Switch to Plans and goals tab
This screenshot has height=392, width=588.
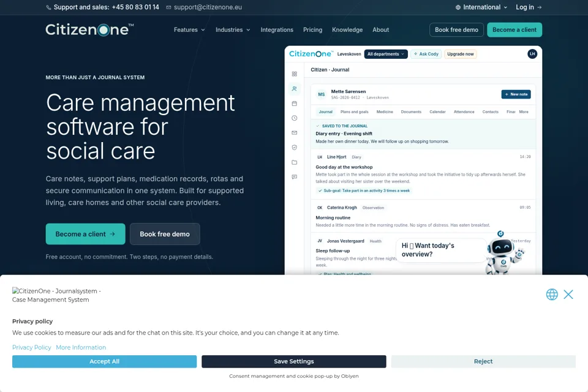click(x=355, y=112)
